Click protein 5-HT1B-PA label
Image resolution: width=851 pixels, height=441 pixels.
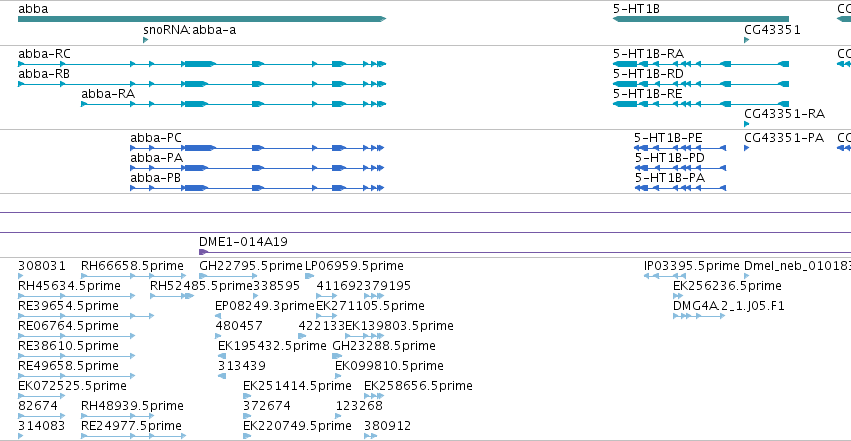click(669, 178)
